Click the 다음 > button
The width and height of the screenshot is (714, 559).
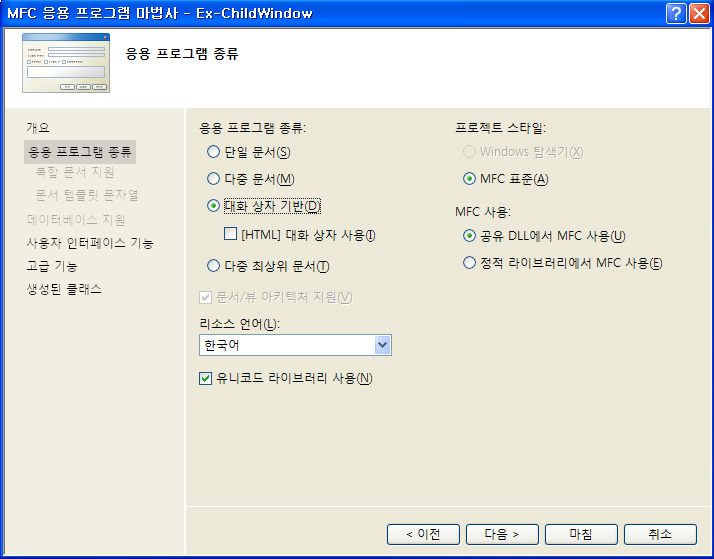(x=502, y=534)
